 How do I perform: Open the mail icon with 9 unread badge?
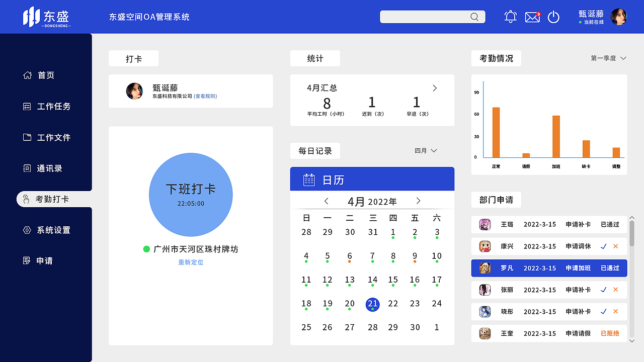(532, 17)
